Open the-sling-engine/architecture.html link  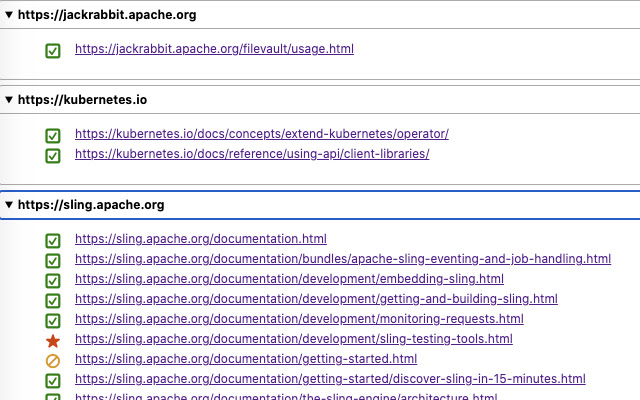pyautogui.click(x=286, y=396)
